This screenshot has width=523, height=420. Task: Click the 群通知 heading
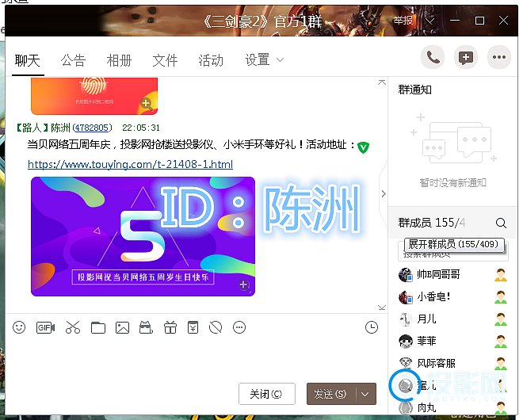pos(415,90)
